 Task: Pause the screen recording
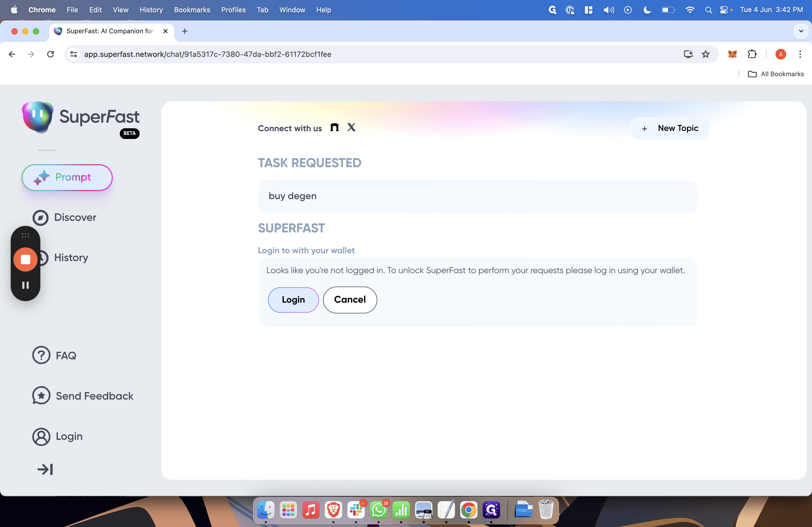click(x=25, y=285)
